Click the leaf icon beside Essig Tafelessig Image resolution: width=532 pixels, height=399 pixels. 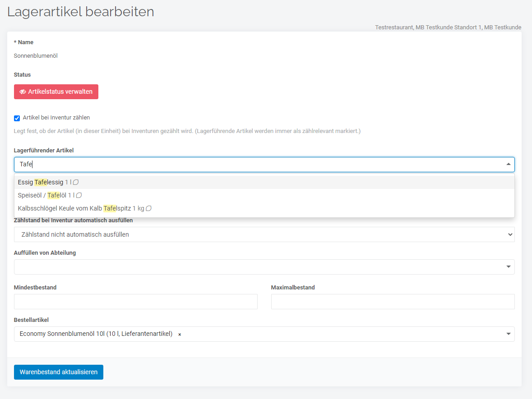[76, 183]
